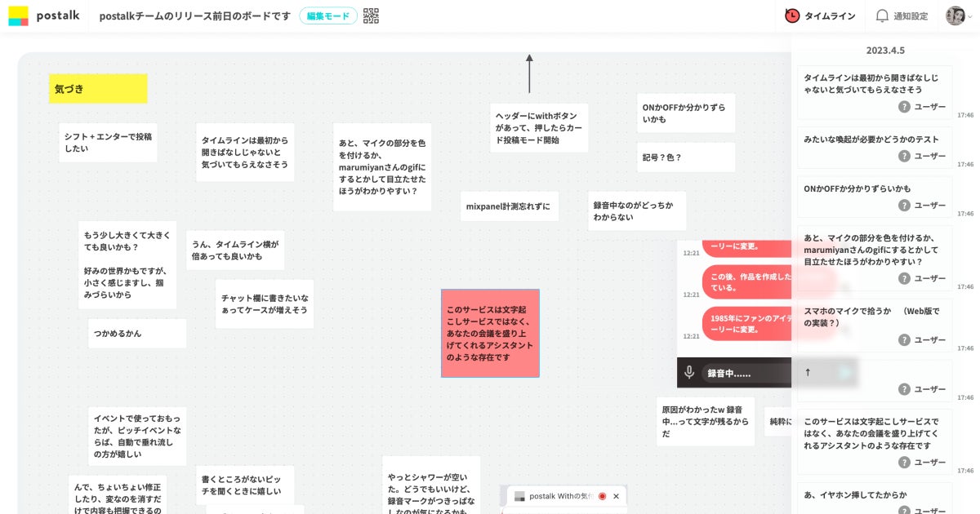Viewport: 980px width, 514px height.
Task: Open timeline entry みたいな喚起が必要かどうかのテスト
Action: [875, 147]
